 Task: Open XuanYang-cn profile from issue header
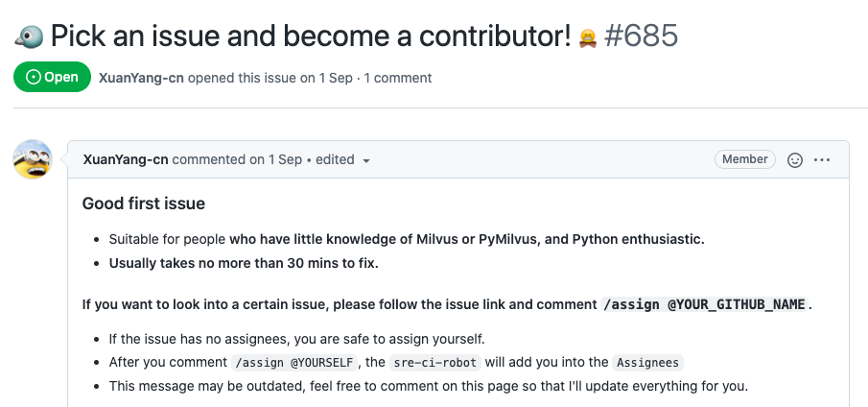click(141, 78)
